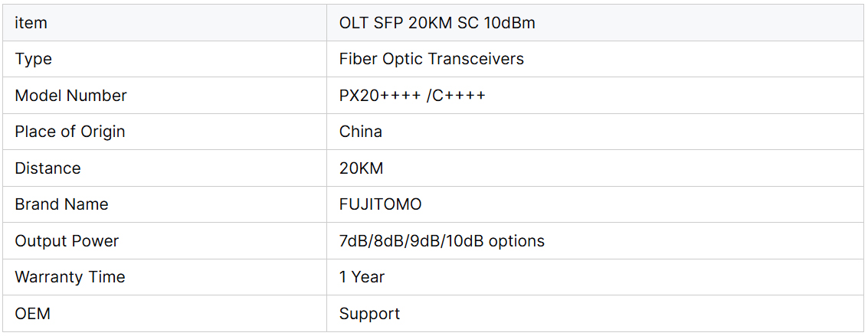Select the 'China' value cell

361,132
